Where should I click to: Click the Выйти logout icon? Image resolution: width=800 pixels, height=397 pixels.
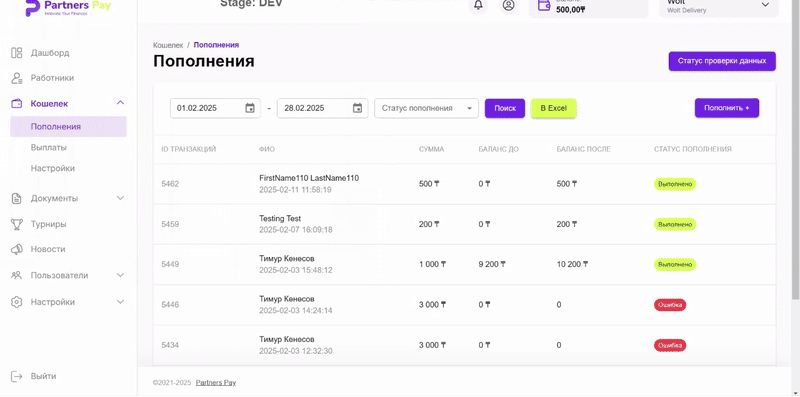tap(17, 376)
